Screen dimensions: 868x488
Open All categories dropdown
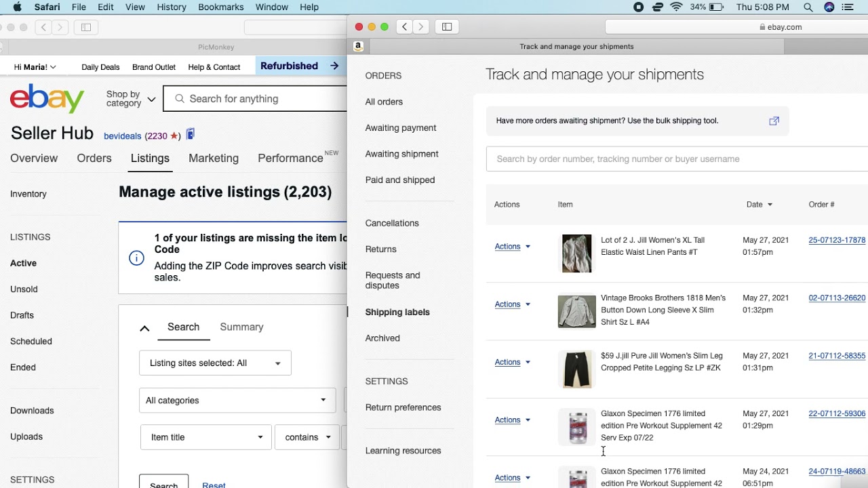pyautogui.click(x=237, y=401)
